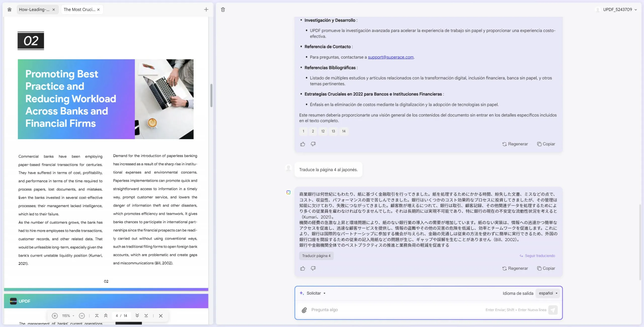
Task: Click the AI assistant avatar icon
Action: click(x=288, y=192)
